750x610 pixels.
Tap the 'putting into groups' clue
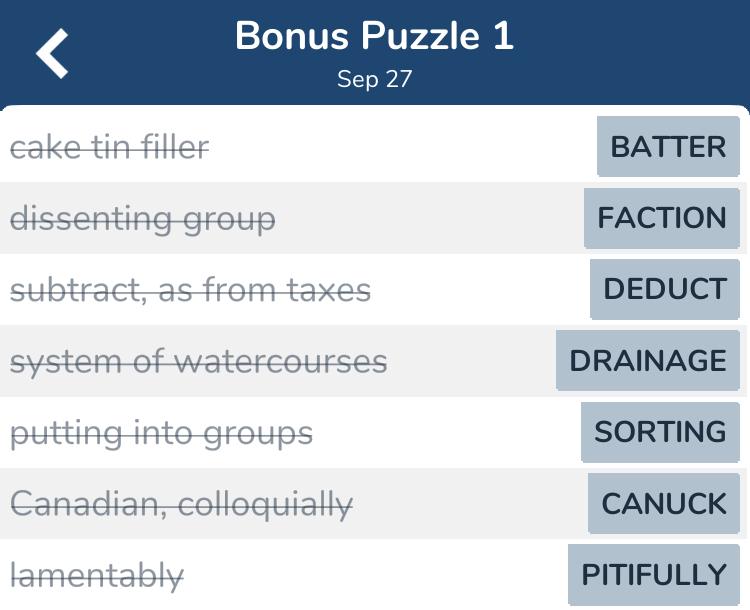tap(161, 433)
